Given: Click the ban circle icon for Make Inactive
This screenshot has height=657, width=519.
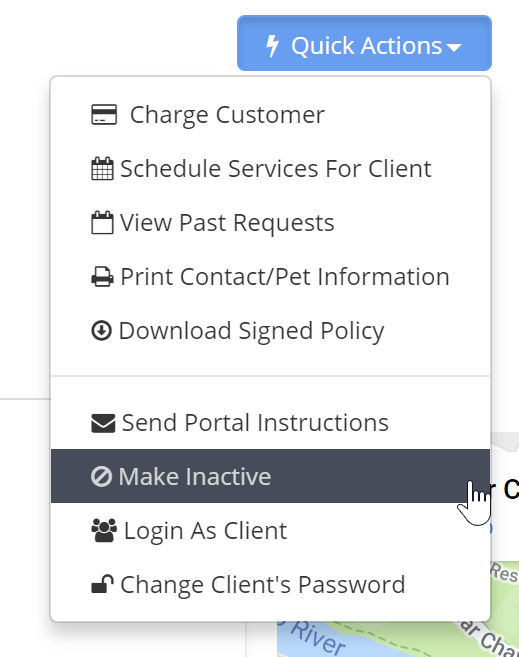Looking at the screenshot, I should click(x=101, y=477).
